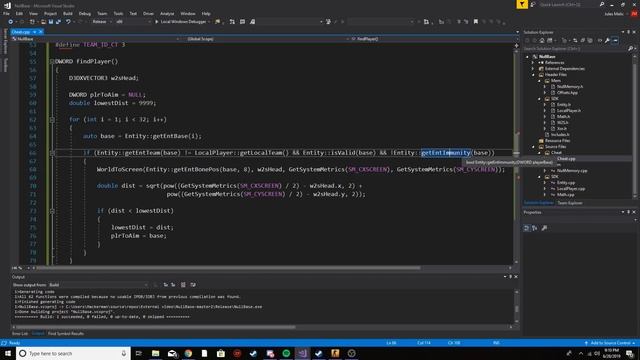Open the Window menu
The width and height of the screenshot is (640, 360).
click(188, 13)
